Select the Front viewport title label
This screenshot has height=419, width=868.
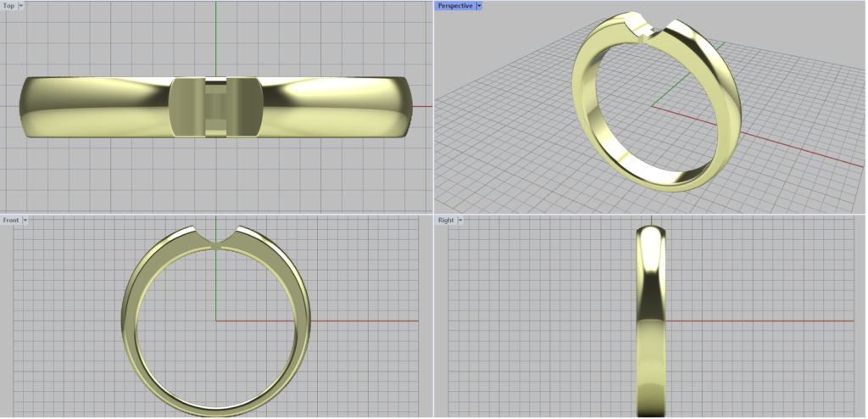[x=11, y=221]
